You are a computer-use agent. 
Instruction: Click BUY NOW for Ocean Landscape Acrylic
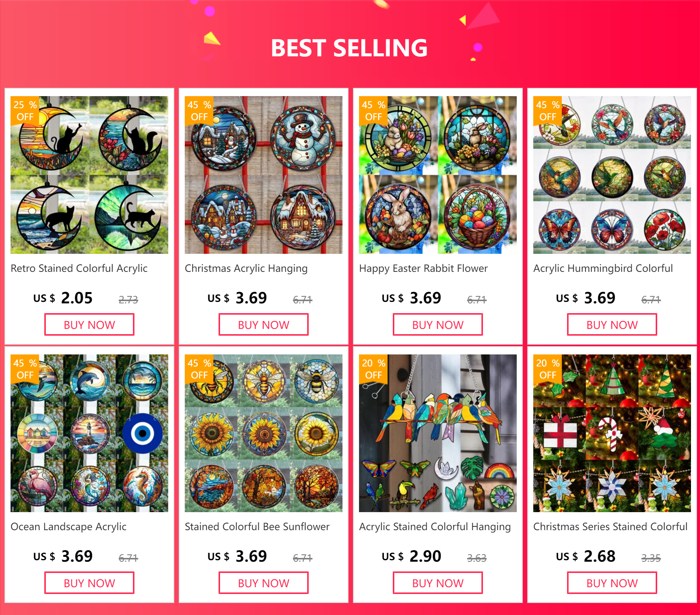click(89, 583)
